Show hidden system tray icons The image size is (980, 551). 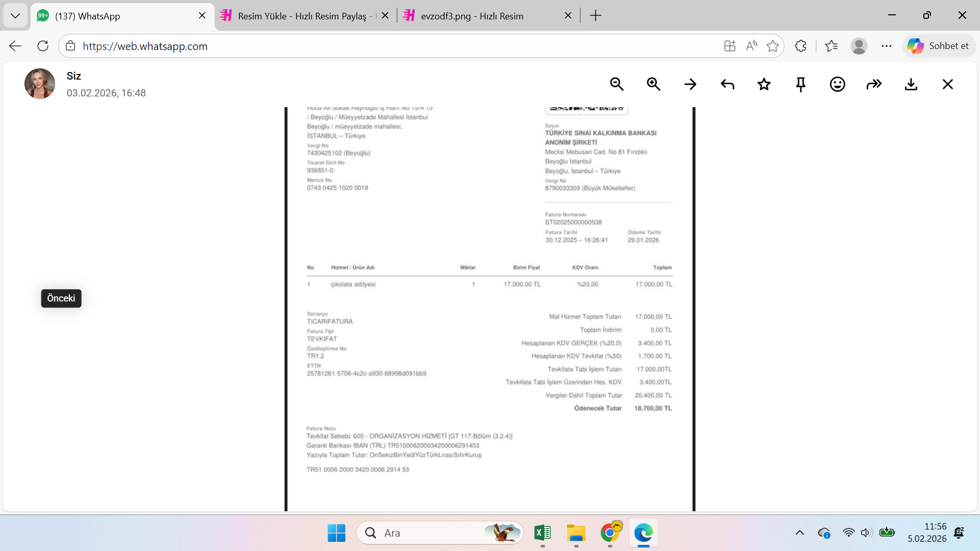(800, 533)
